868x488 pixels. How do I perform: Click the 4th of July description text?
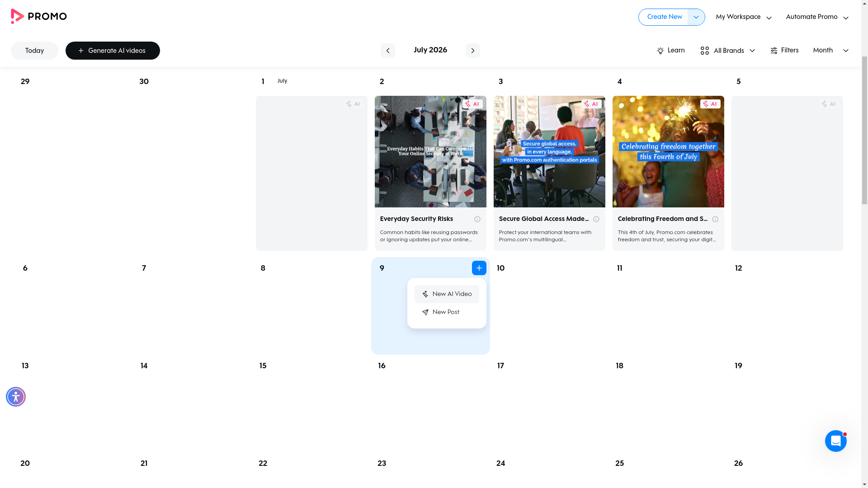pos(667,236)
